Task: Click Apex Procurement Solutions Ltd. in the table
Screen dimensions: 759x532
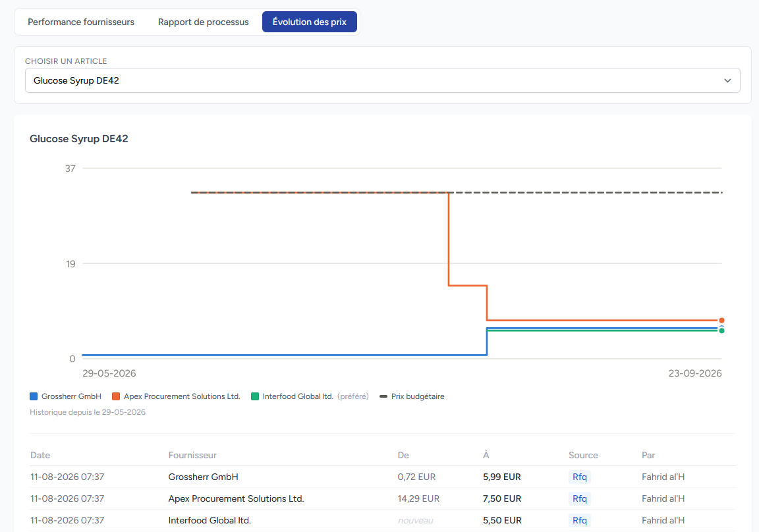Action: 237,498
